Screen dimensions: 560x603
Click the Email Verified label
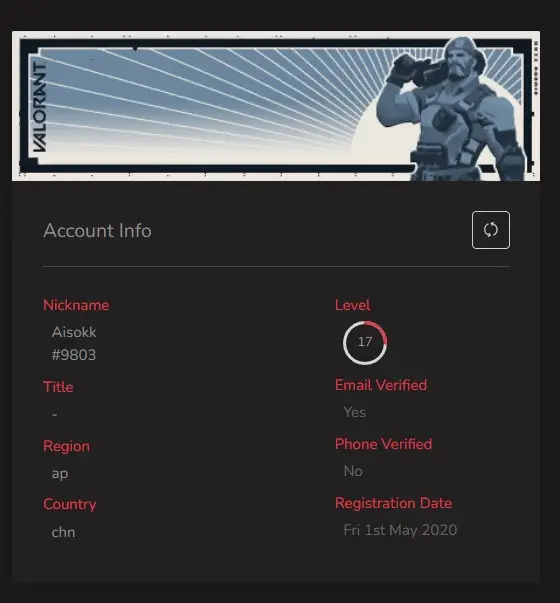[381, 385]
